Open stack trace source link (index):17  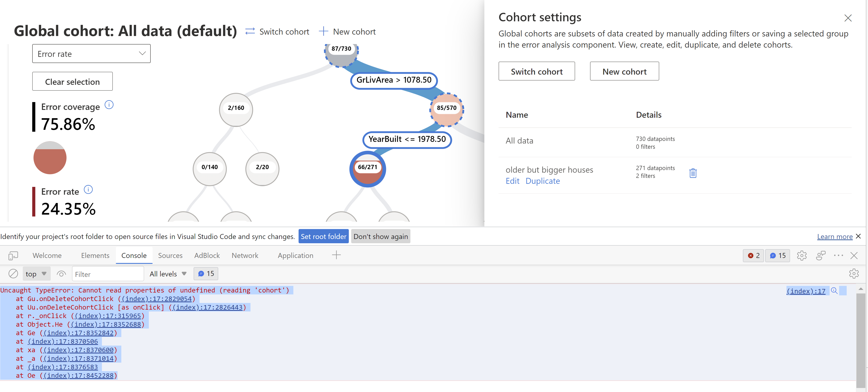click(806, 291)
